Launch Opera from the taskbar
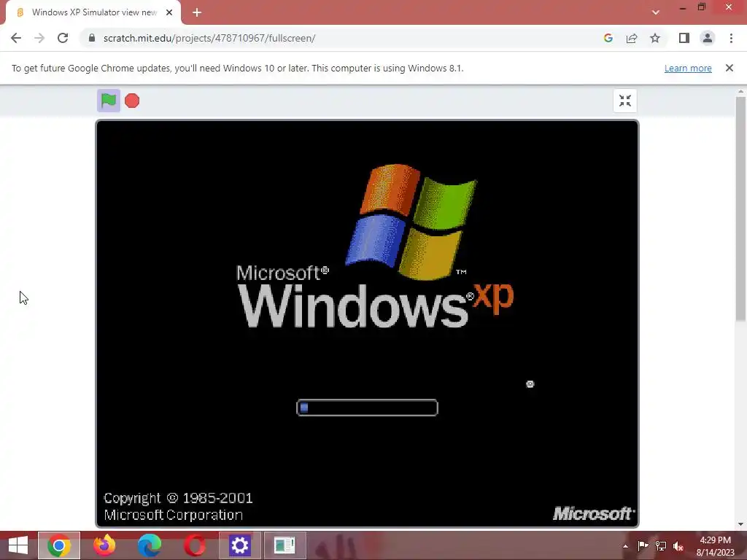Viewport: 747px width, 560px height. pos(194,545)
